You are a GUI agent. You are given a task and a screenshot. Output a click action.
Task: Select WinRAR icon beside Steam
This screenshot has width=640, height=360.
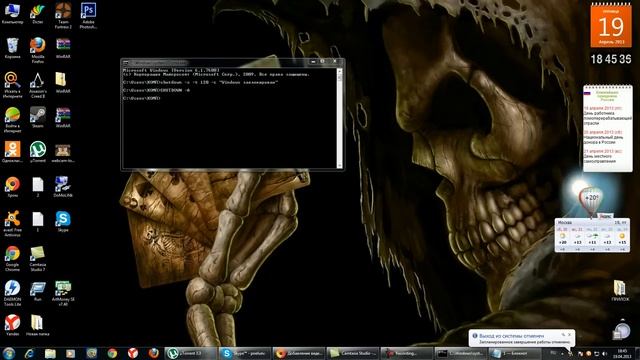point(63,117)
